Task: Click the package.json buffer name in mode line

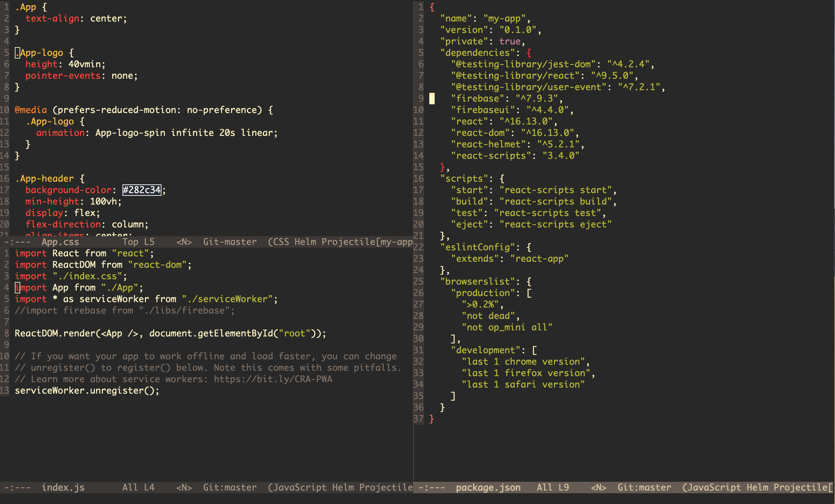Action: coord(488,488)
